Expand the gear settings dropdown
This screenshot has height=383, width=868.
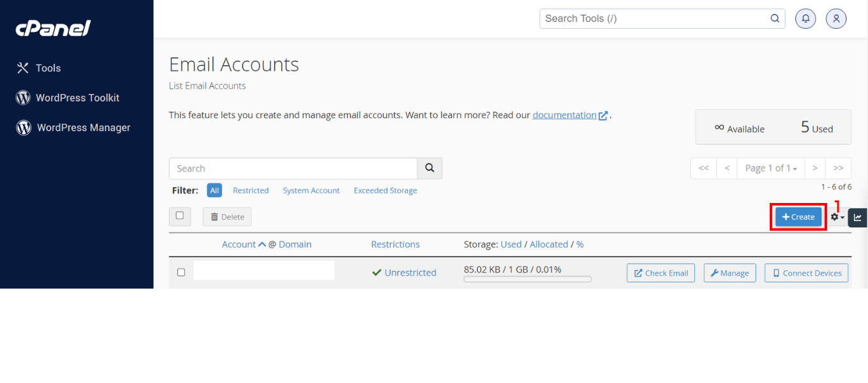pyautogui.click(x=837, y=218)
